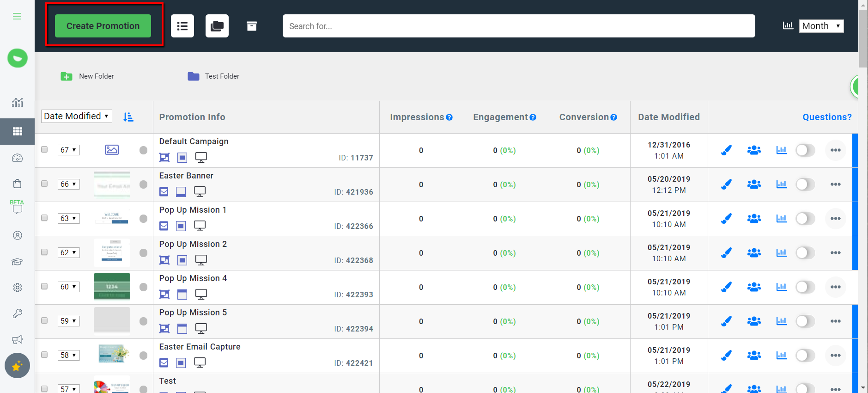Click the Create Promotion button
The width and height of the screenshot is (868, 393).
click(x=103, y=26)
